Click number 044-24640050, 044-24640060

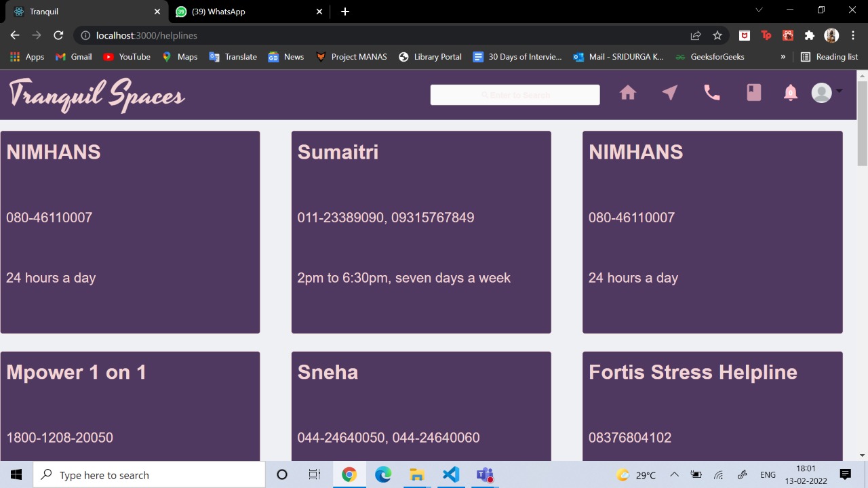[x=389, y=438]
